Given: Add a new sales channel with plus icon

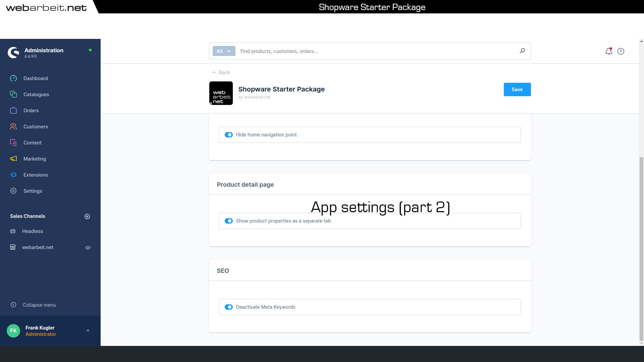Looking at the screenshot, I should pos(87,217).
